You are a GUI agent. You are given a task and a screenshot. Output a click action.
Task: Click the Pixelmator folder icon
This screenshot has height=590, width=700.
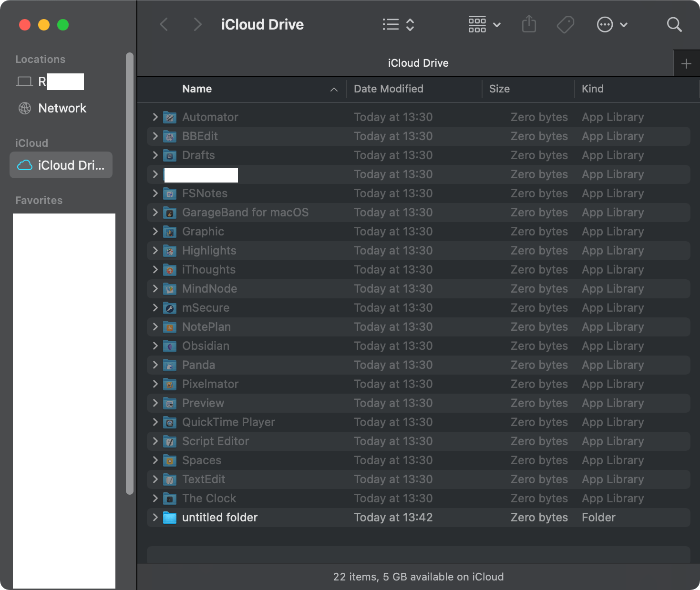coord(170,384)
